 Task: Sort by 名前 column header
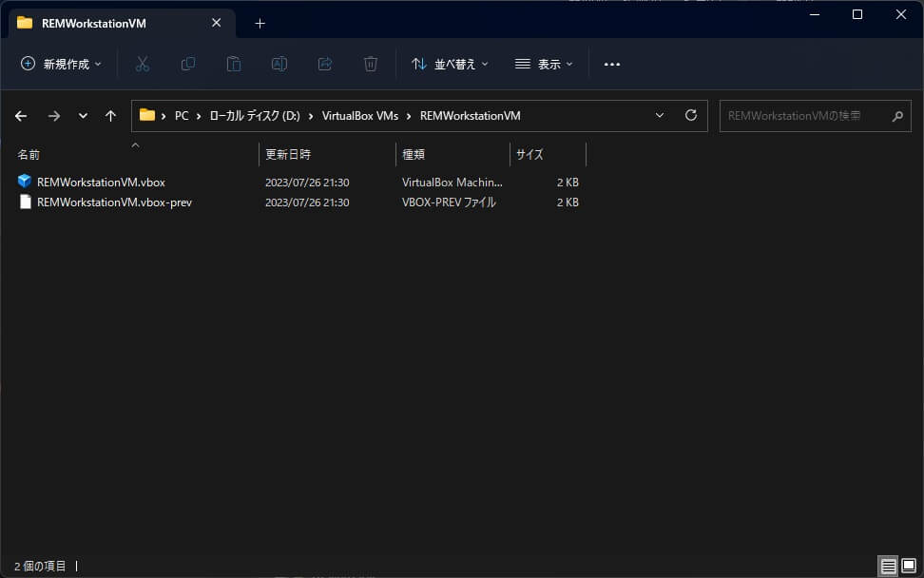[x=29, y=154]
